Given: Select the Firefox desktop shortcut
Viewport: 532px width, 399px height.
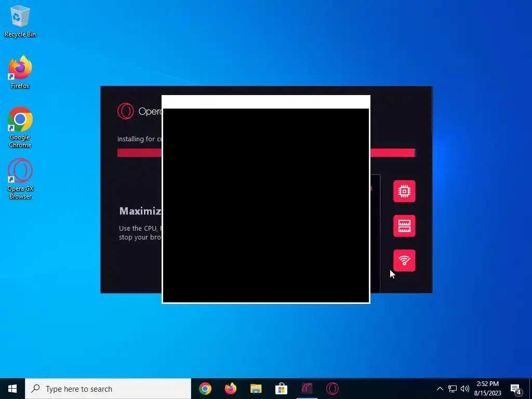Looking at the screenshot, I should pyautogui.click(x=20, y=72).
